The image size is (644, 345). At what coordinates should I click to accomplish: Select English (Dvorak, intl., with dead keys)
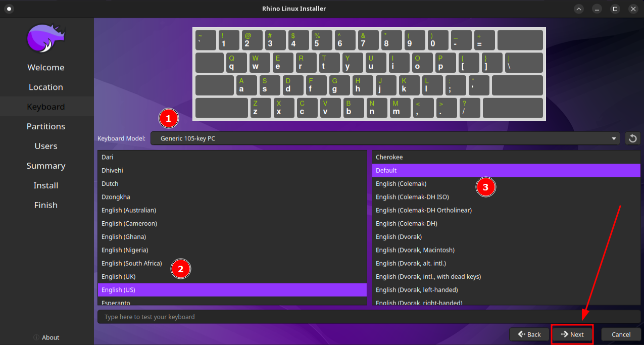[506, 276]
